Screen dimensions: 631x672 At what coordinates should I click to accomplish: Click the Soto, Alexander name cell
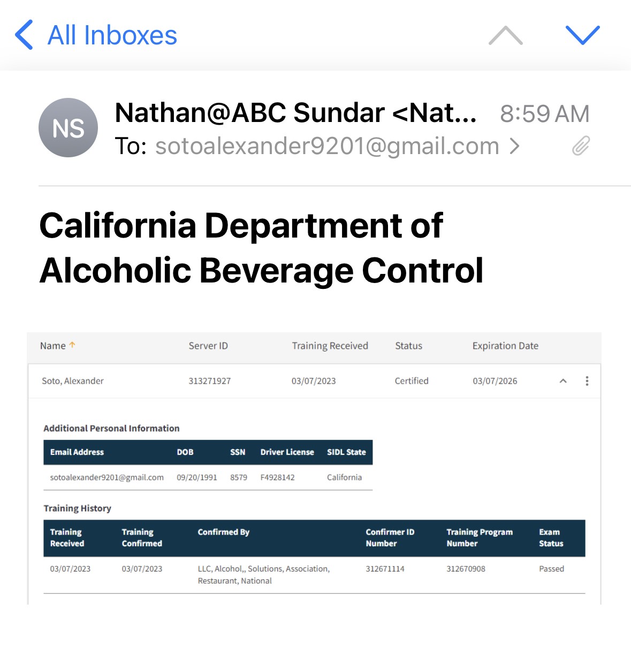tap(73, 381)
